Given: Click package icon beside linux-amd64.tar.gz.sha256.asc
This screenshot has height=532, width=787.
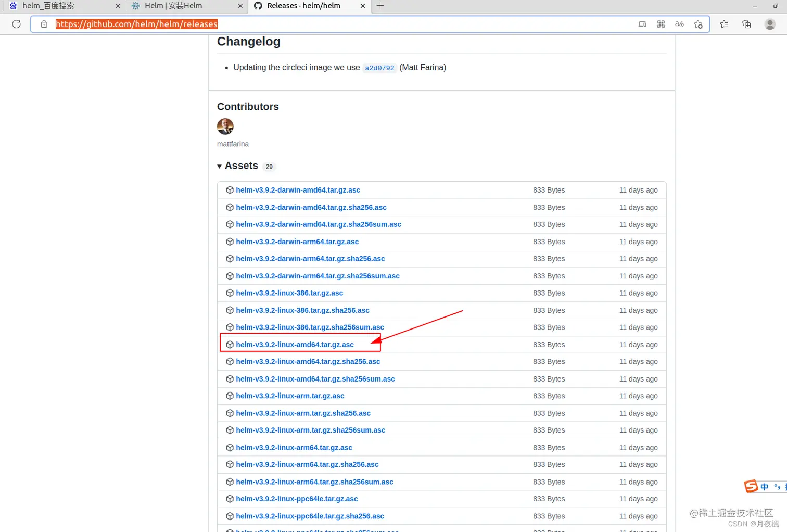Looking at the screenshot, I should point(230,362).
